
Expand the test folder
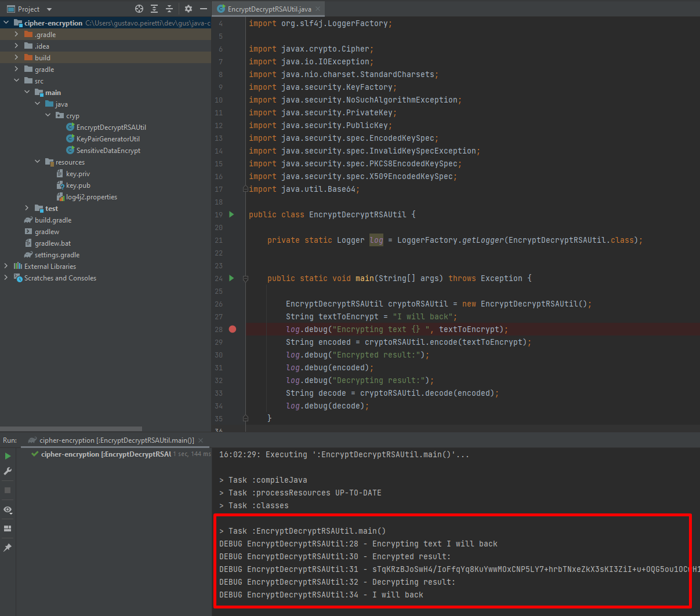[x=27, y=208]
